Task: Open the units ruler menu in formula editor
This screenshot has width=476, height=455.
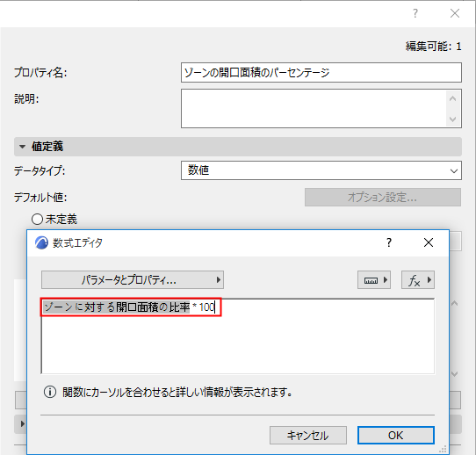Action: point(374,280)
